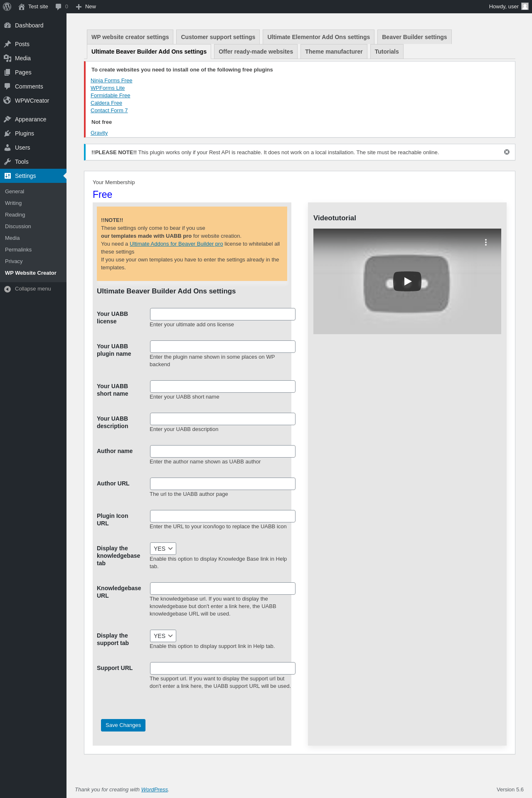Click the Plugins plug icon
The image size is (532, 798).
7,133
